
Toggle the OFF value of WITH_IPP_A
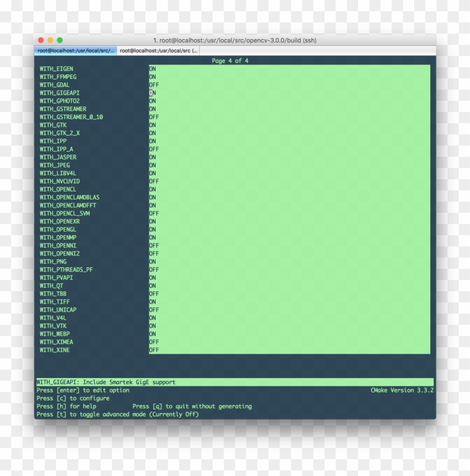pos(154,150)
